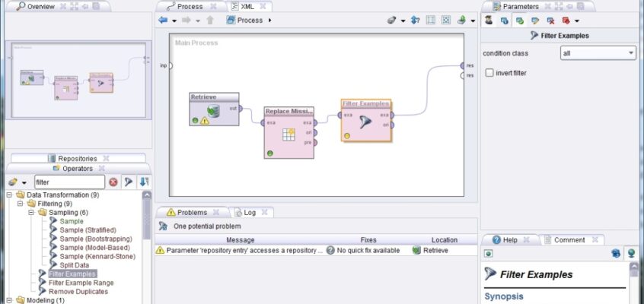Screen dimensions: 644x304
Task: Click the rename operator tag icon
Action: 535,21
